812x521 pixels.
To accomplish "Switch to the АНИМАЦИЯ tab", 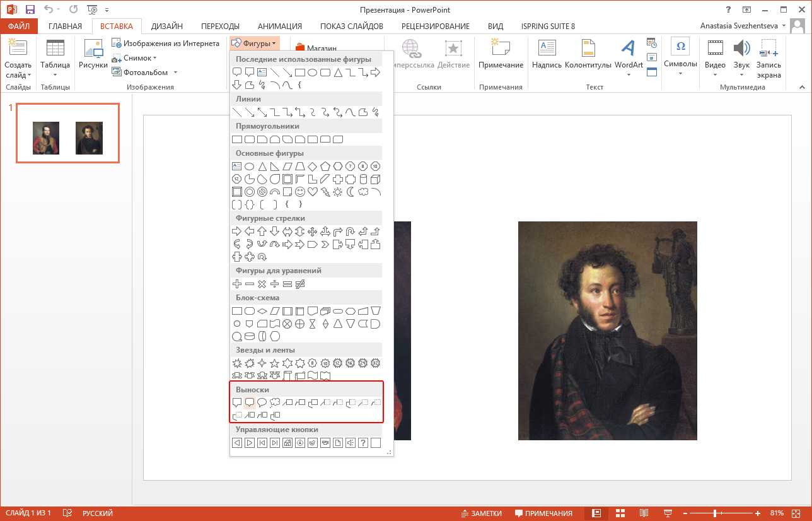I will coord(279,26).
